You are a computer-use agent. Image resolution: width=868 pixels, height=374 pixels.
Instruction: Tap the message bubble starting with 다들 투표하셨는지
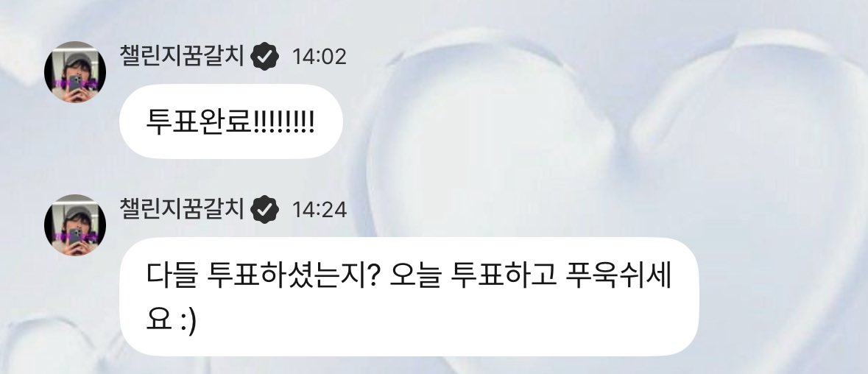click(409, 297)
